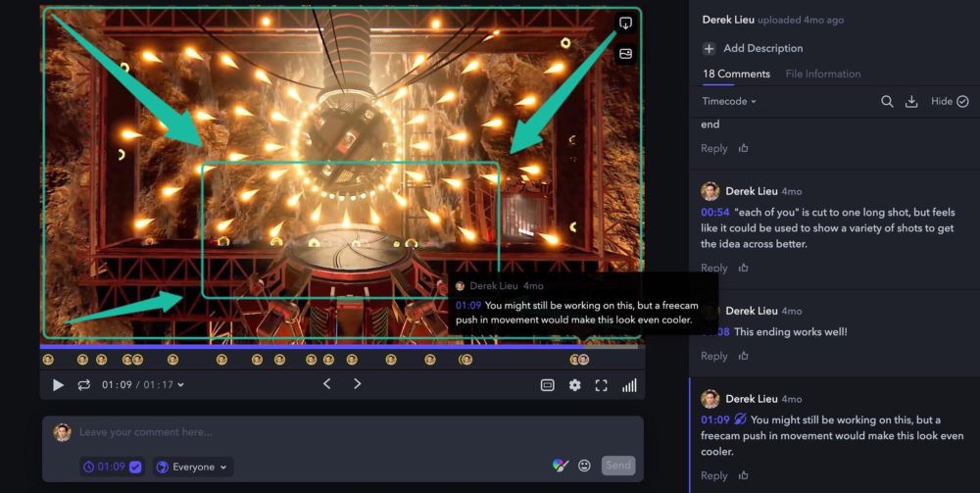Uncheck the 01:09 timestamp checkbox
The width and height of the screenshot is (980, 493).
[x=135, y=467]
